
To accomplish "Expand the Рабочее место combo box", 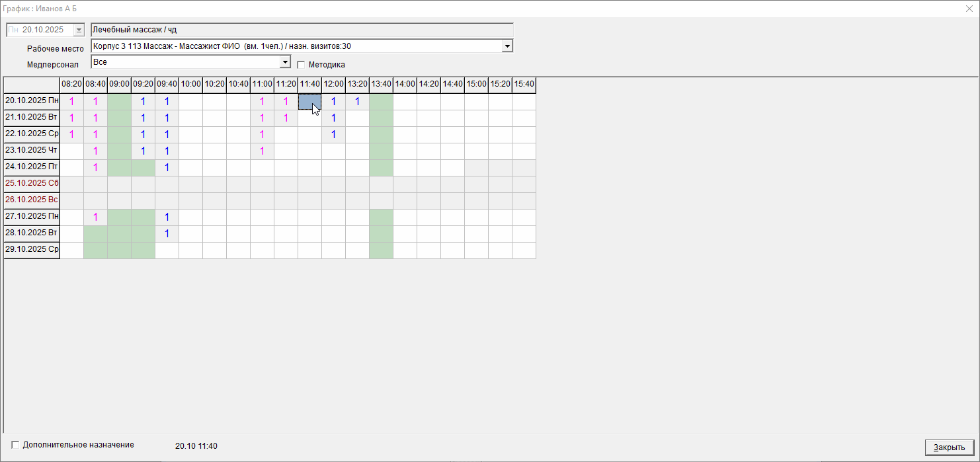I will 507,46.
